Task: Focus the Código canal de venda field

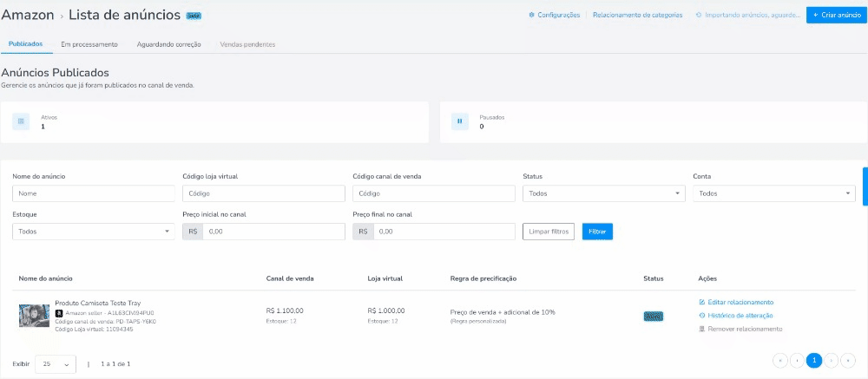Action: click(433, 193)
